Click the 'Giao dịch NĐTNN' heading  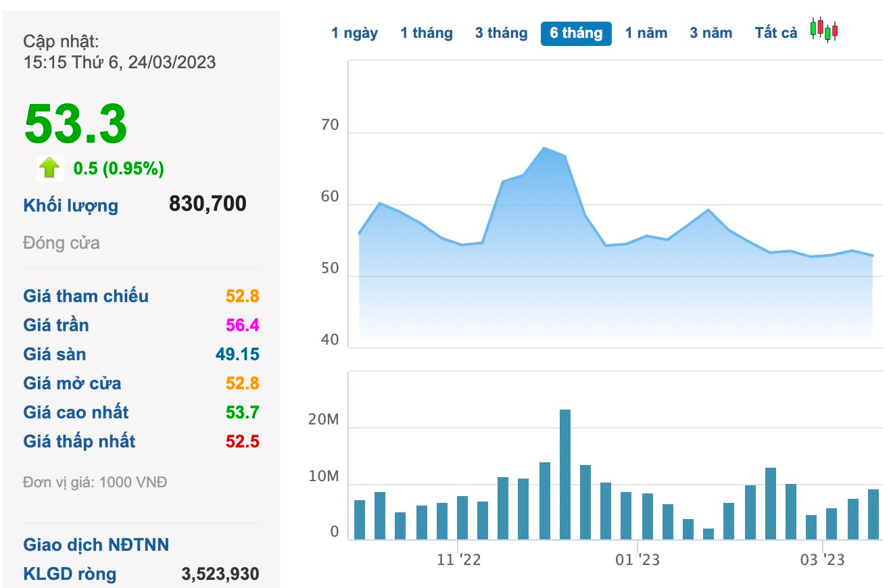tap(96, 545)
